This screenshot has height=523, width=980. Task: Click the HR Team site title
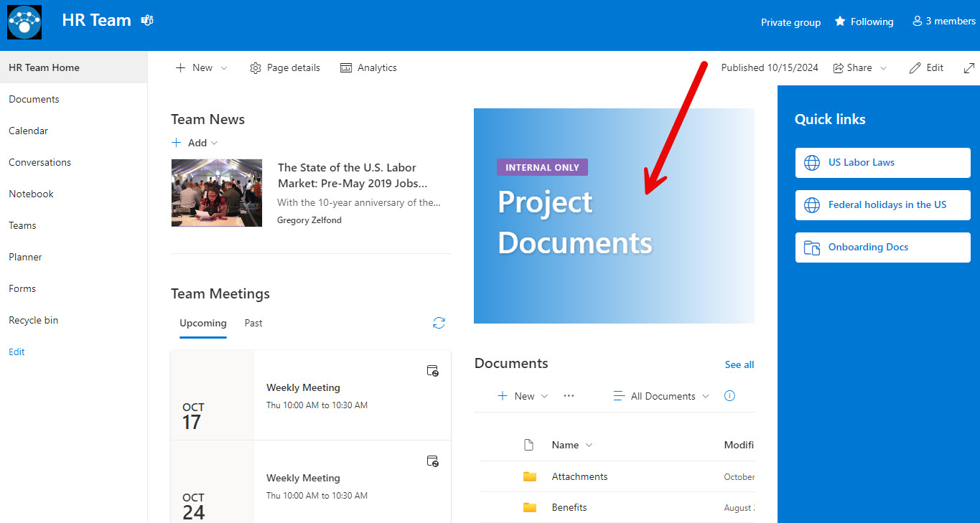[x=97, y=20]
